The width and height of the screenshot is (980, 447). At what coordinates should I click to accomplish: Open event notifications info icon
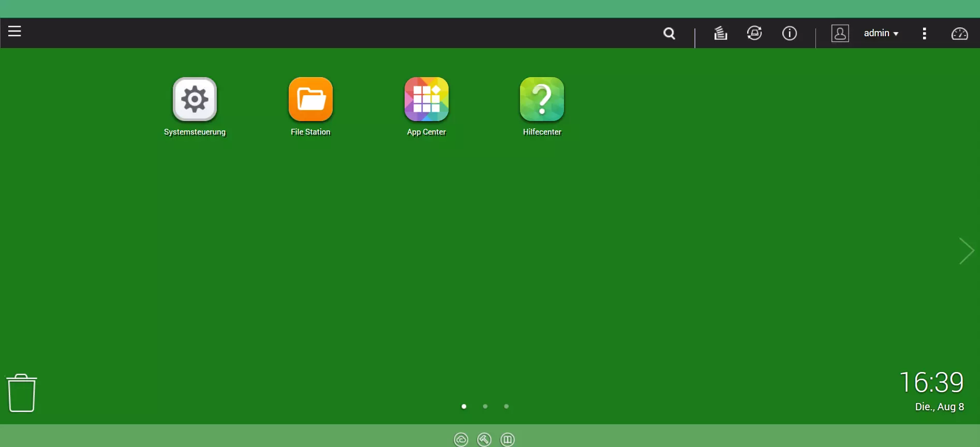(790, 33)
